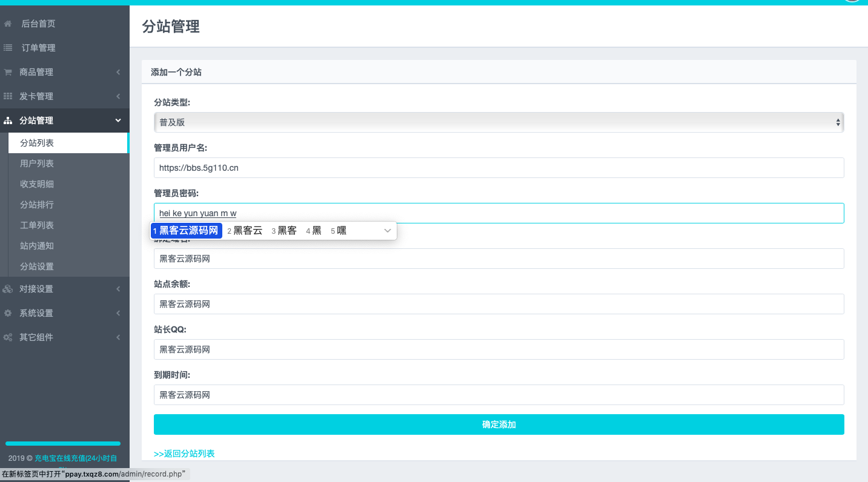The image size is (868, 482).
Task: Choose IME candidate 2 黑客云
Action: coord(245,231)
